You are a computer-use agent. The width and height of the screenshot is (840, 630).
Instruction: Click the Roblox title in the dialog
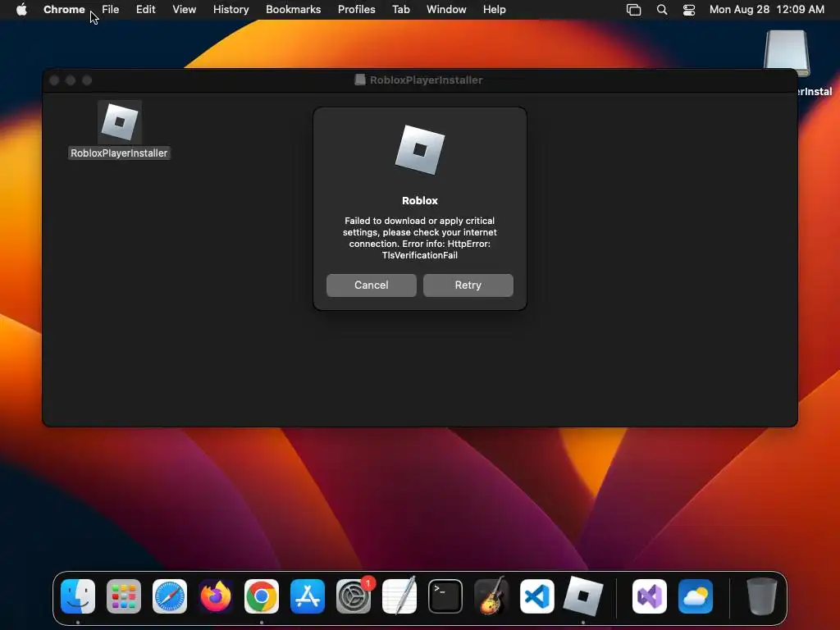tap(420, 200)
